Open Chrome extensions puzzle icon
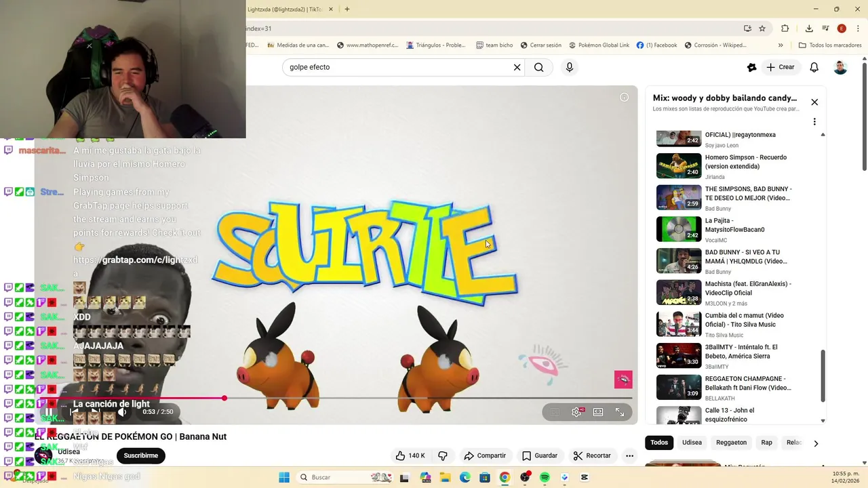The image size is (868, 488). click(x=785, y=28)
